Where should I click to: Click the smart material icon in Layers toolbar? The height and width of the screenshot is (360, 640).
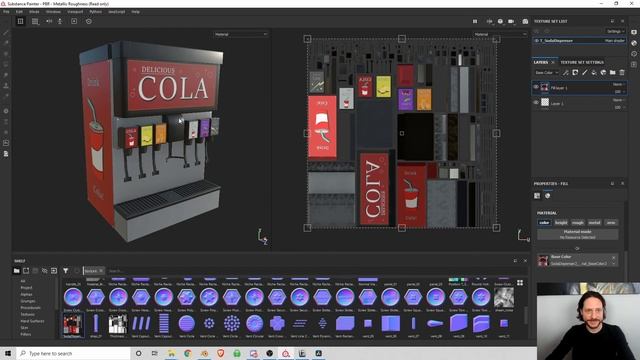[603, 73]
